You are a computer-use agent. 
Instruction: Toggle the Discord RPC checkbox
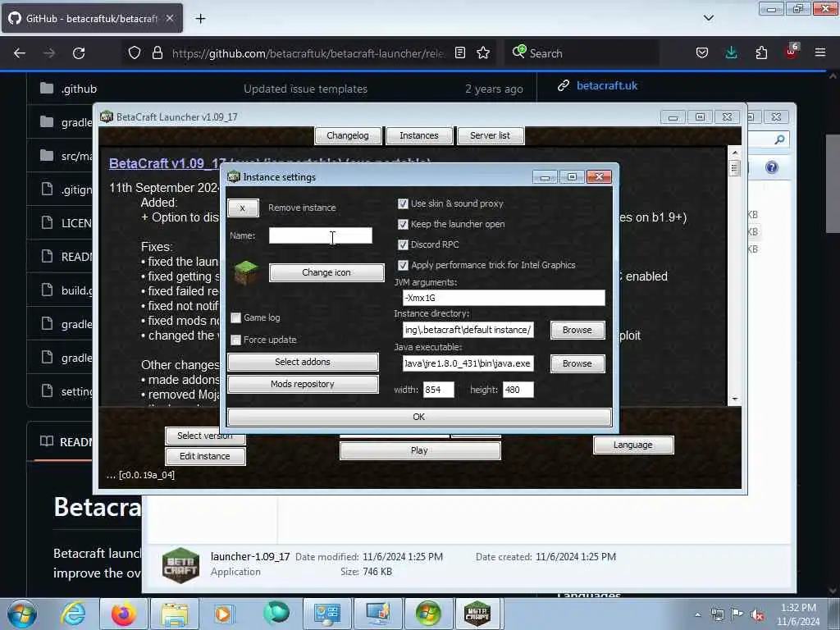[x=403, y=244]
